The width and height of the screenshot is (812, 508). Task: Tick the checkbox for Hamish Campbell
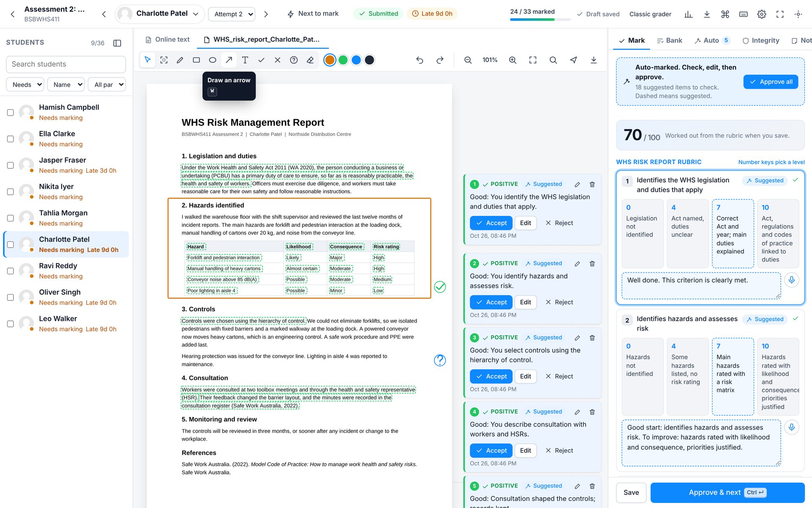[x=11, y=113]
